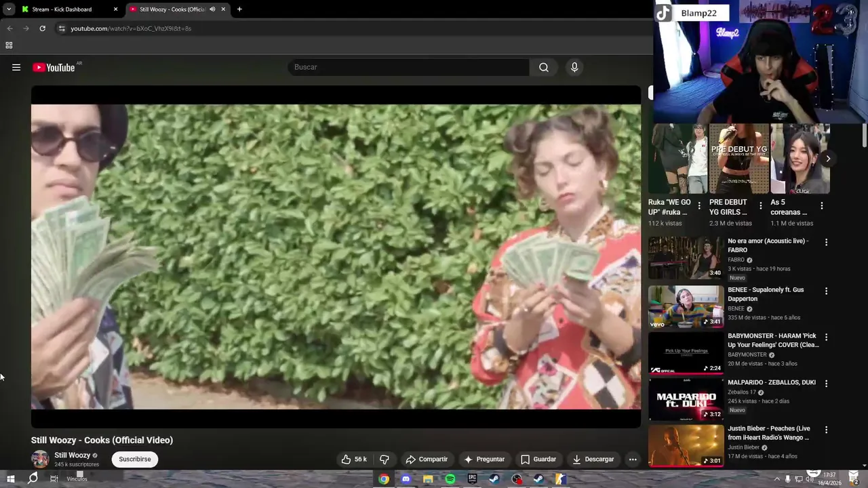This screenshot has height=488, width=868.
Task: Close the Still Woozy YouTube tab
Action: 223,9
